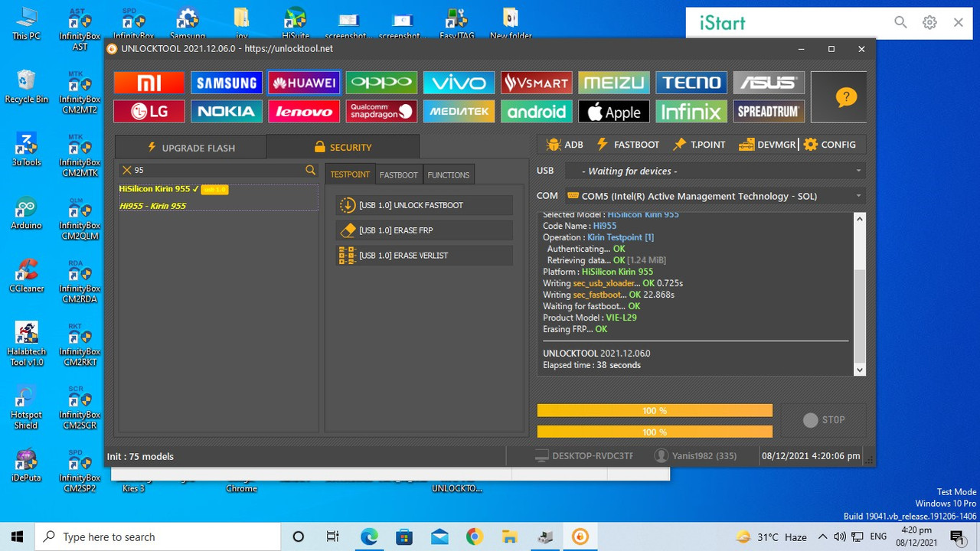The image size is (980, 551).
Task: Run the ERASE FRP operation
Action: tap(423, 230)
